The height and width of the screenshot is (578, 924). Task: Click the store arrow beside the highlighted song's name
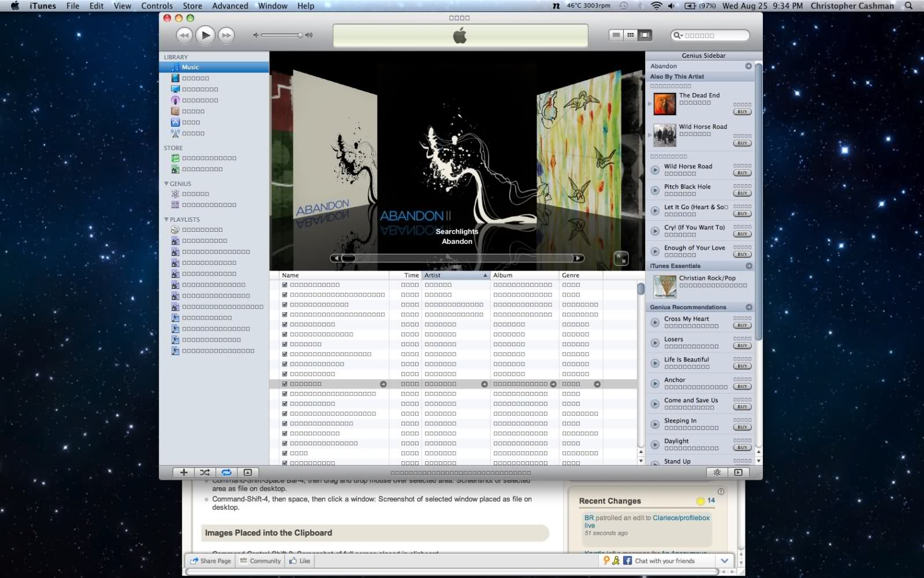pos(383,384)
